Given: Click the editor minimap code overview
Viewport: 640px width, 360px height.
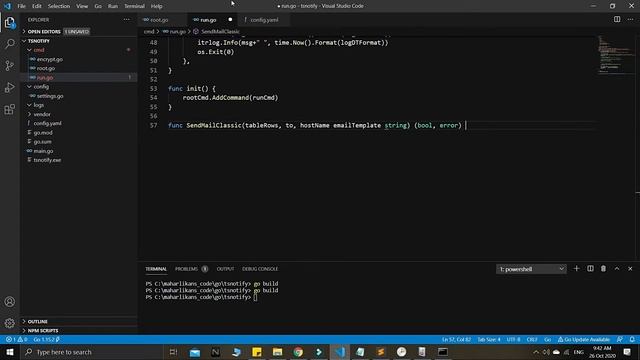Looking at the screenshot, I should point(616,55).
